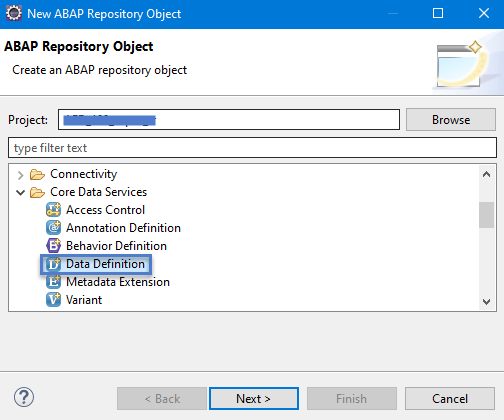Screen dimensions: 504x420
Task: Click the Browse button
Action: pyautogui.click(x=451, y=120)
